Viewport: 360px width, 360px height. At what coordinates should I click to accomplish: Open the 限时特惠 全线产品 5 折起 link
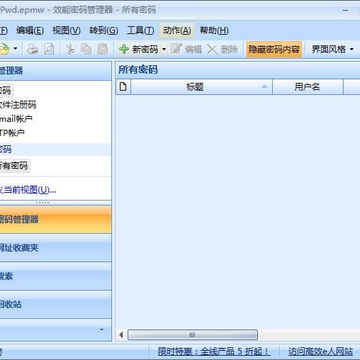click(214, 351)
